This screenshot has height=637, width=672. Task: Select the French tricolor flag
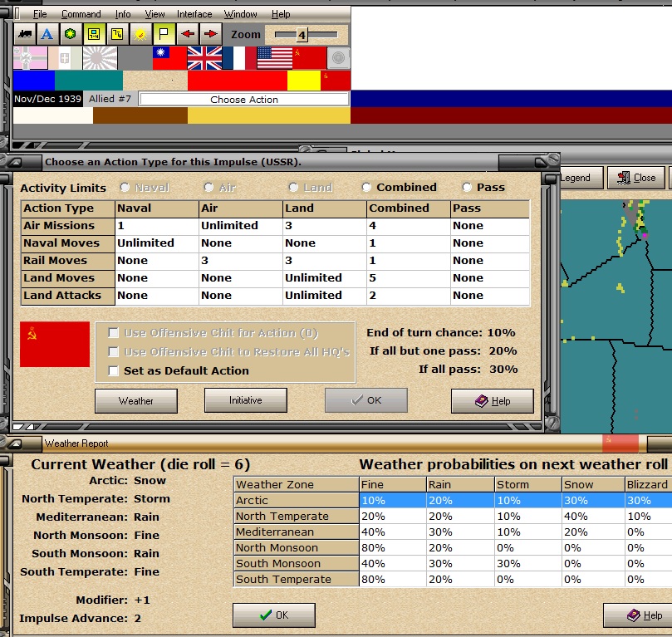239,58
